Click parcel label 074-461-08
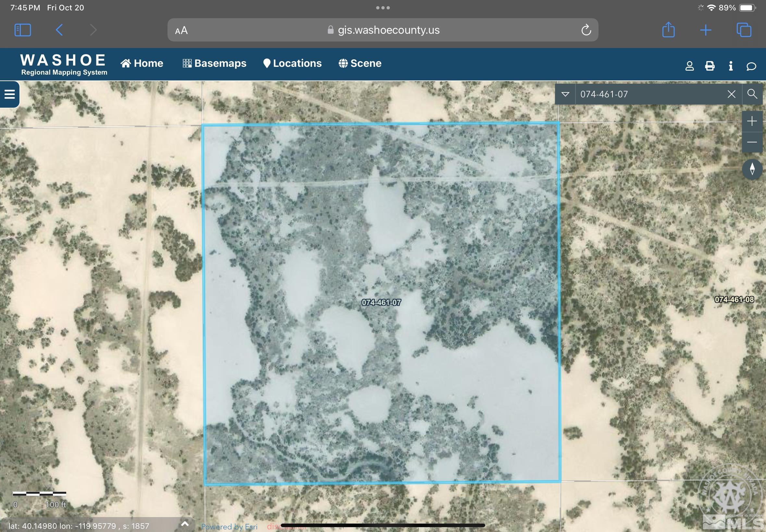The height and width of the screenshot is (532, 766). (734, 299)
